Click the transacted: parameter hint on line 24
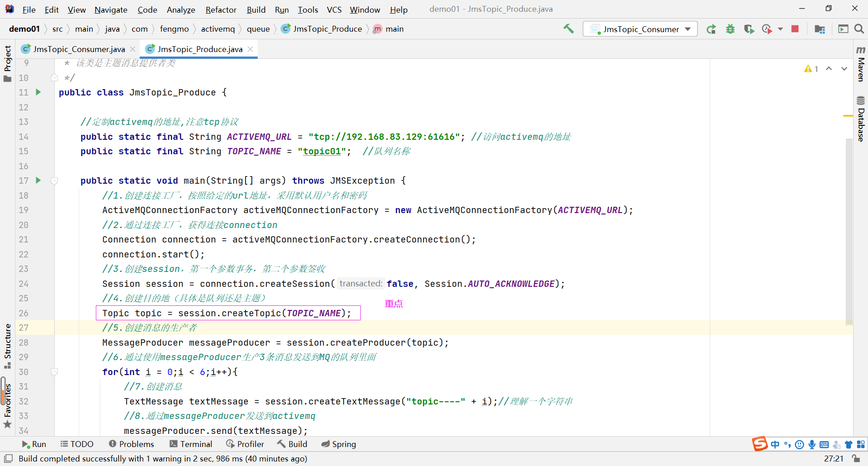This screenshot has height=466, width=868. point(361,284)
